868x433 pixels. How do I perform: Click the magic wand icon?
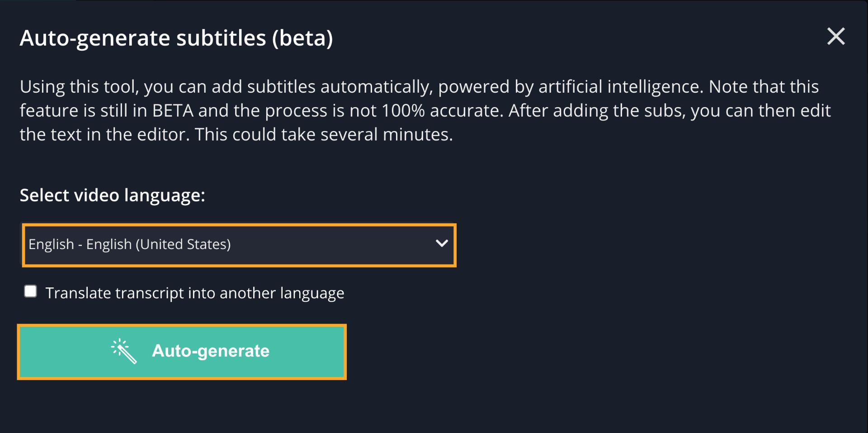tap(124, 351)
